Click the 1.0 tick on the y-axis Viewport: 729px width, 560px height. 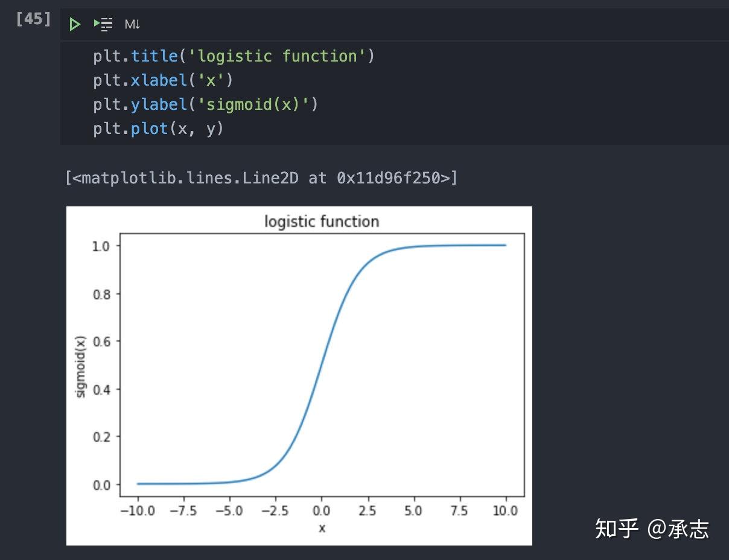(104, 246)
